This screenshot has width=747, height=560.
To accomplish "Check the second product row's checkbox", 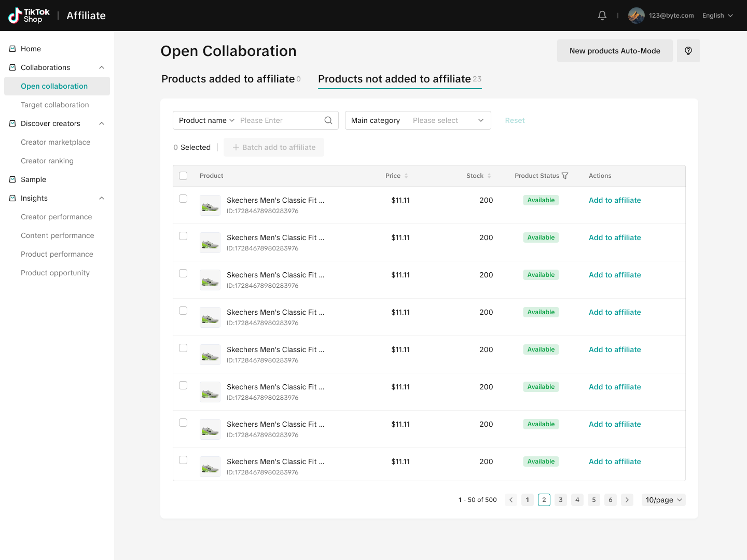I will pyautogui.click(x=183, y=236).
